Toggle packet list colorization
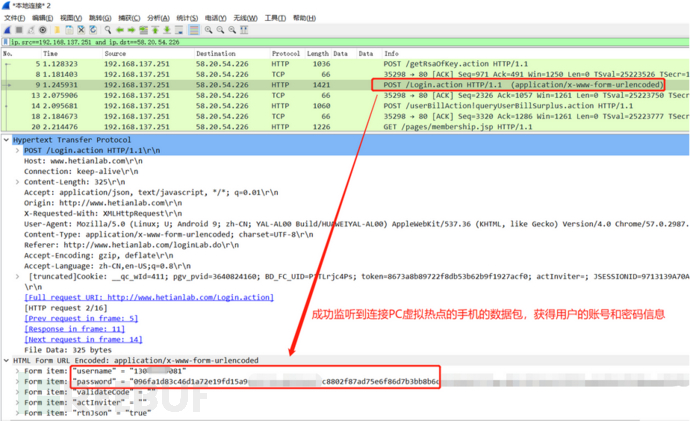 coord(194,30)
